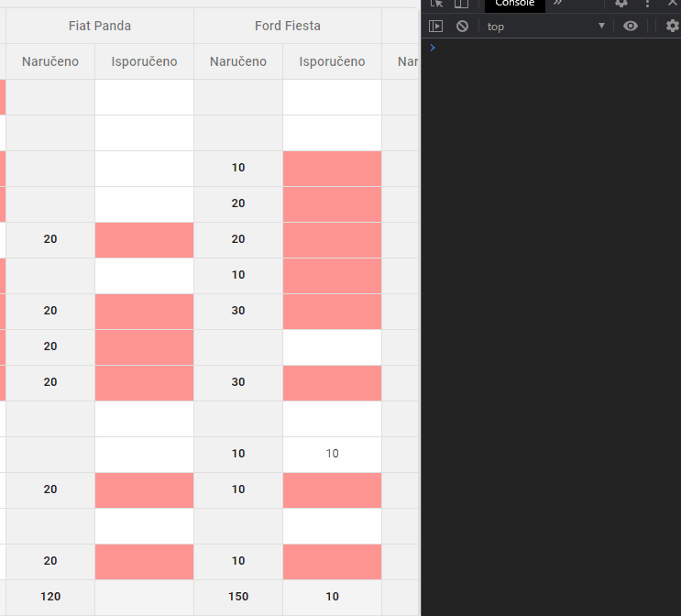Click the Fiat Panda column header
This screenshot has height=616, width=681.
[x=100, y=26]
